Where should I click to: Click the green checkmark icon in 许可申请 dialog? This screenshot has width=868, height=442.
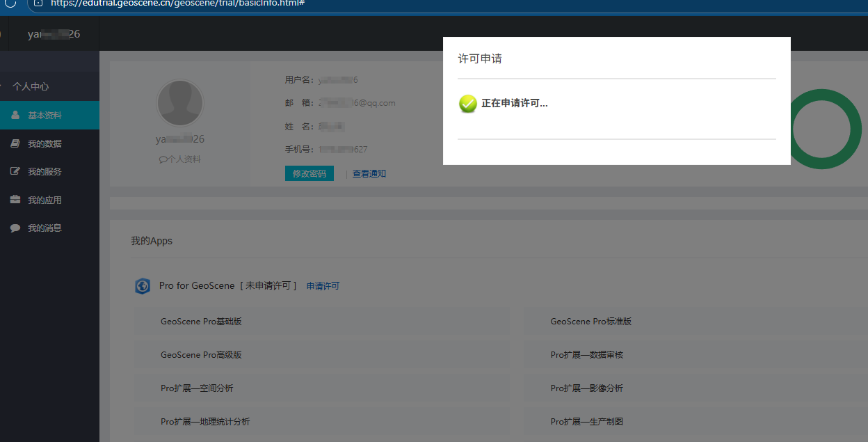click(468, 104)
